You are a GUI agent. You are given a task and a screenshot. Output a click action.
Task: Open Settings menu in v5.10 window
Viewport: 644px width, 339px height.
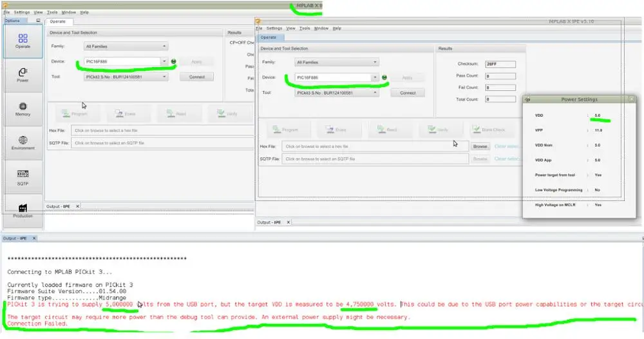point(274,28)
